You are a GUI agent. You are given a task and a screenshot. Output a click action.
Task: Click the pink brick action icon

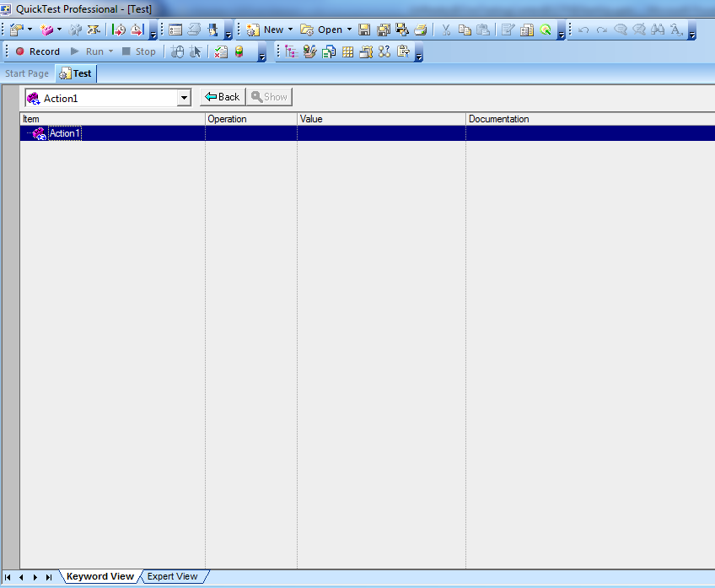[x=47, y=30]
